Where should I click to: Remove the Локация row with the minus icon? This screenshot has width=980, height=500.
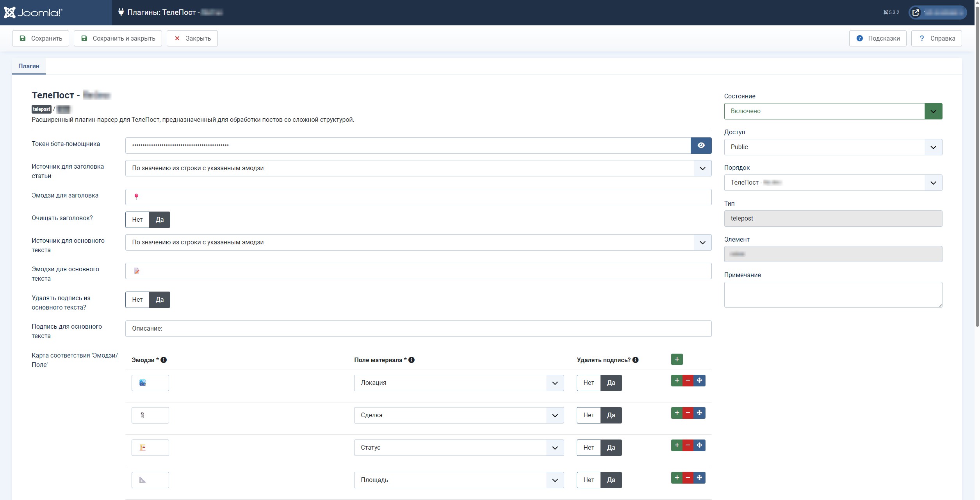(688, 381)
